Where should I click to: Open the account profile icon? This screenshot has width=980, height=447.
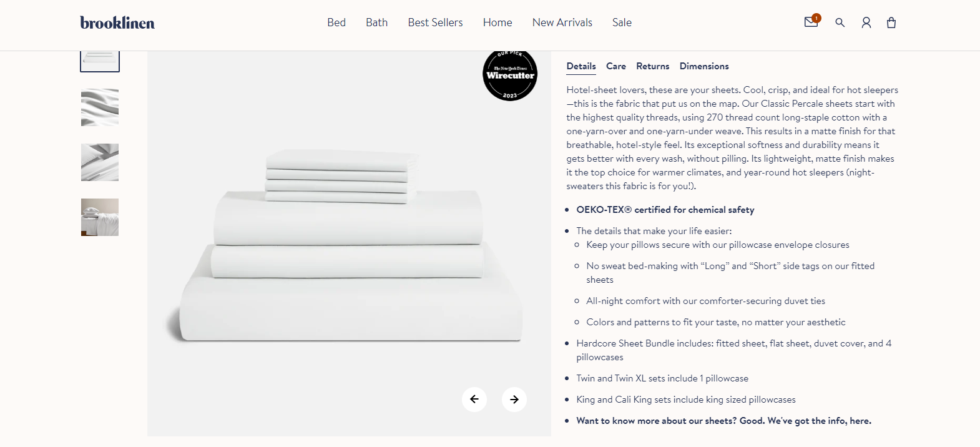[x=866, y=22]
